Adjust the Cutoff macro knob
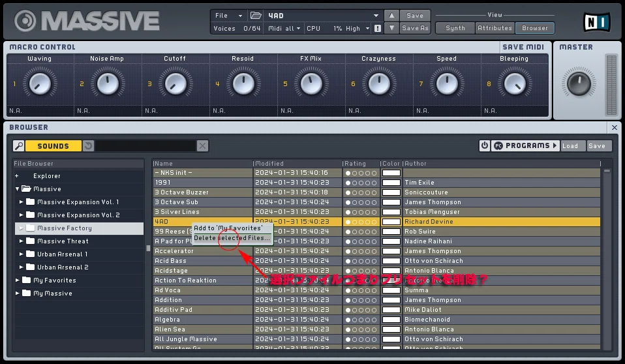 [175, 83]
